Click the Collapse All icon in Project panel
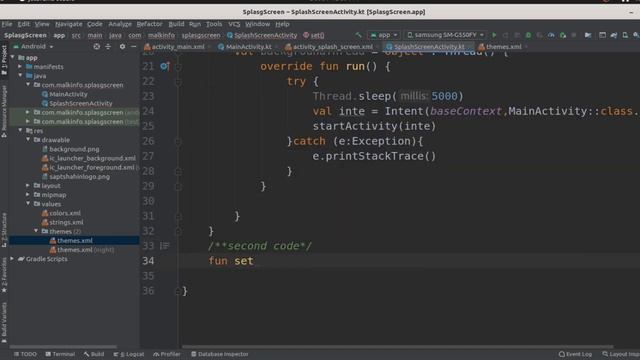 [108, 47]
